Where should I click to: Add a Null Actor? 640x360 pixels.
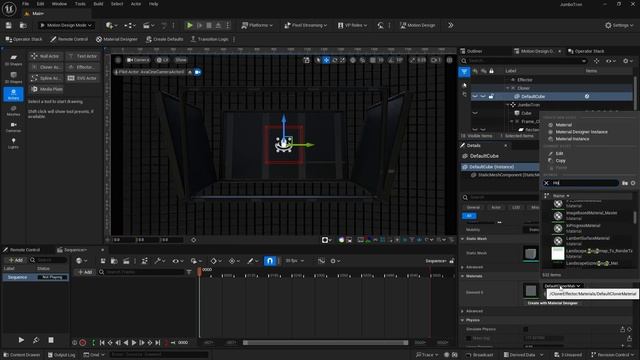coord(46,56)
